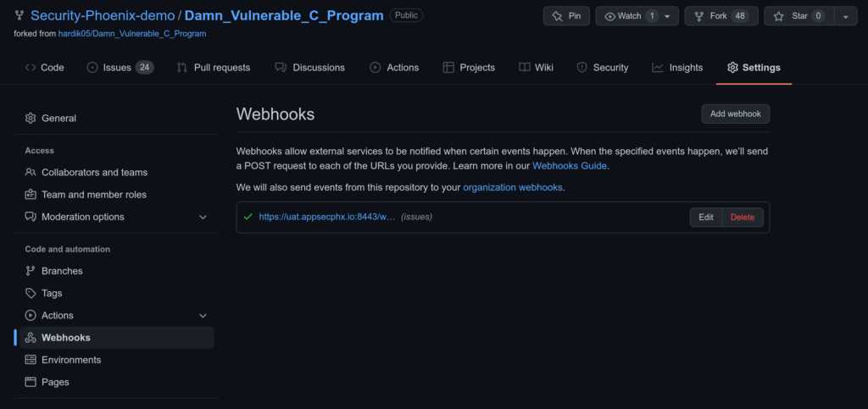The height and width of the screenshot is (409, 868).
Task: Click the Collaborators people icon
Action: tap(31, 173)
